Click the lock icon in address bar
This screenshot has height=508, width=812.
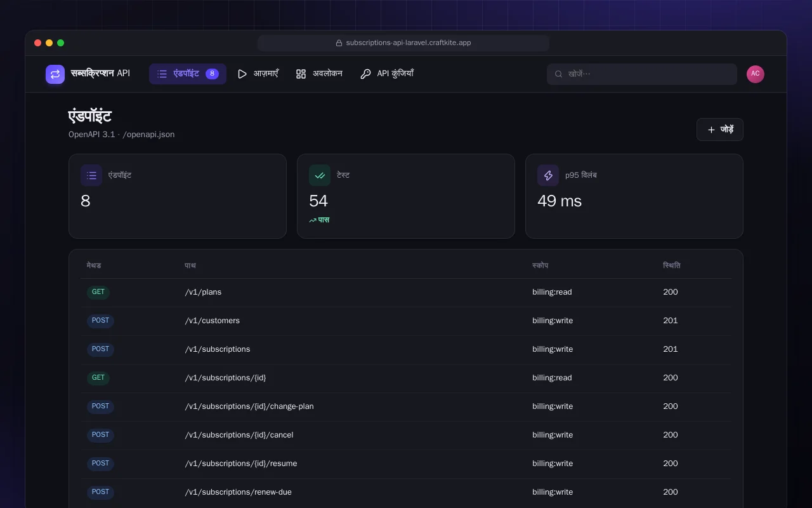[x=339, y=43]
